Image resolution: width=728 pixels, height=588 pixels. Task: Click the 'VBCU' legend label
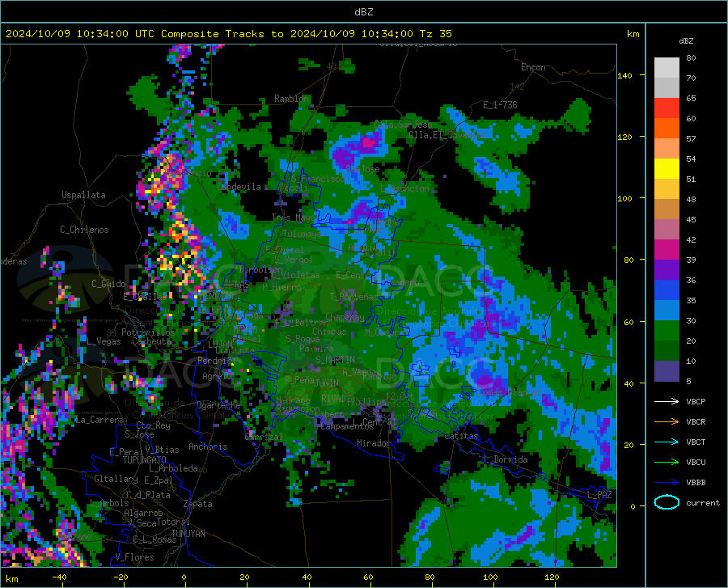(696, 463)
